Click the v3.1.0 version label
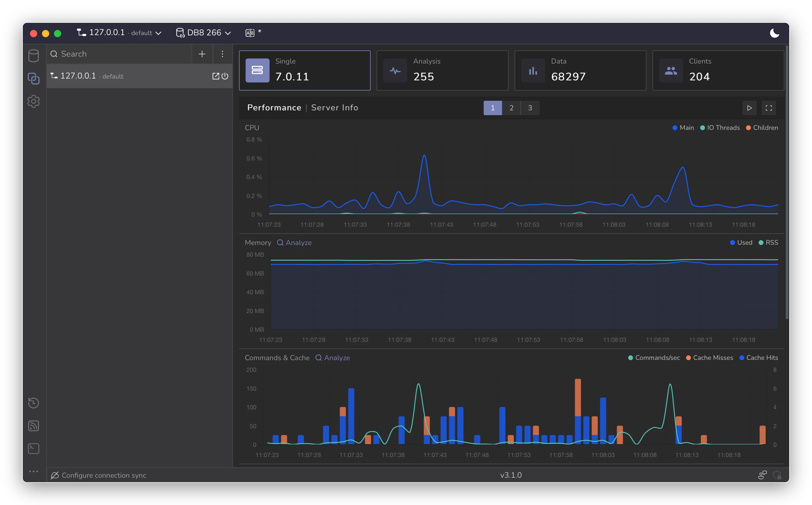 (511, 475)
